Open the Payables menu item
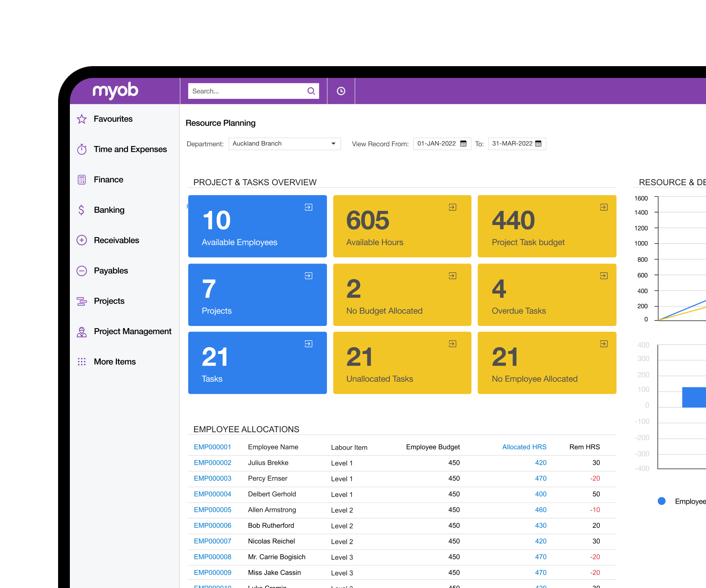Image resolution: width=706 pixels, height=588 pixels. (x=111, y=271)
